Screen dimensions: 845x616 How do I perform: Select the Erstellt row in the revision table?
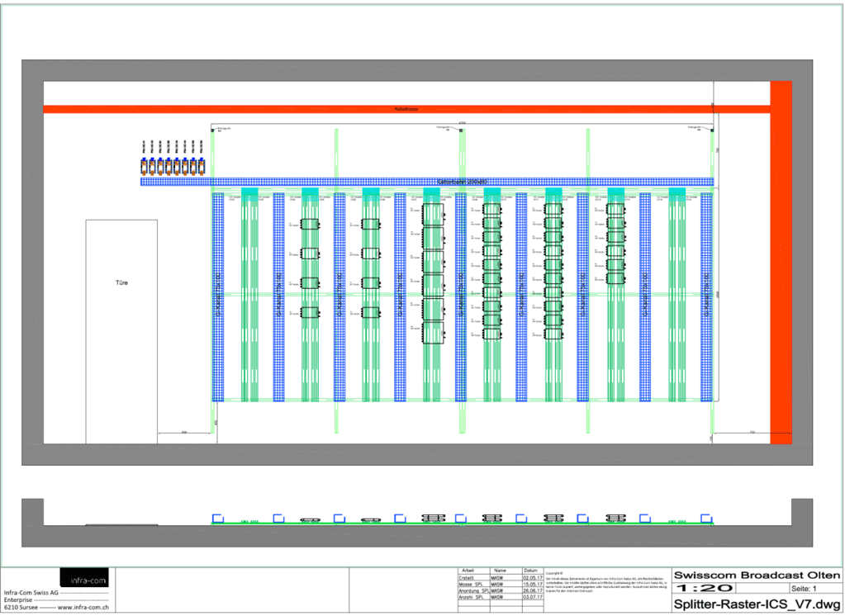(473, 578)
